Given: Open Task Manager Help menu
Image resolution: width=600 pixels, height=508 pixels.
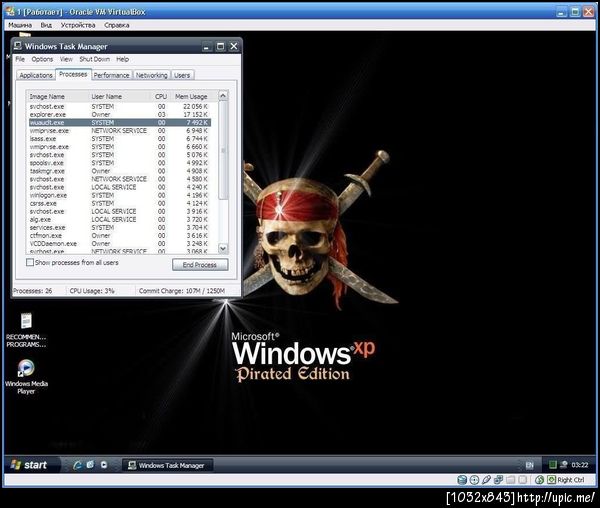Looking at the screenshot, I should [122, 59].
